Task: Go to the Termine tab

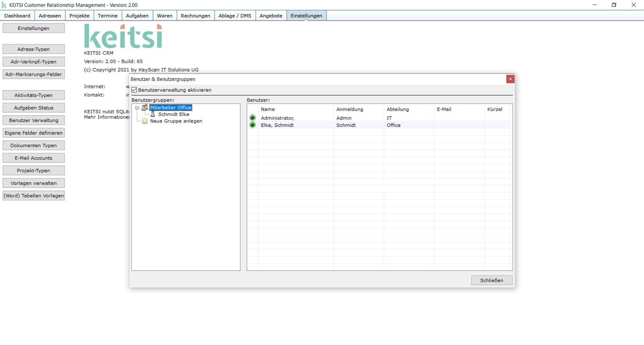Action: pos(107,16)
